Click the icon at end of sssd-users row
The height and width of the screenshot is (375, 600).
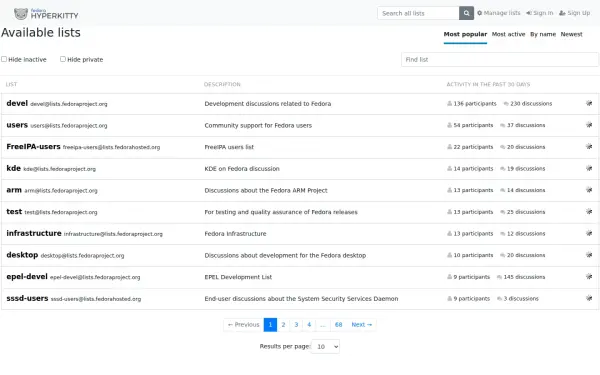(x=589, y=298)
